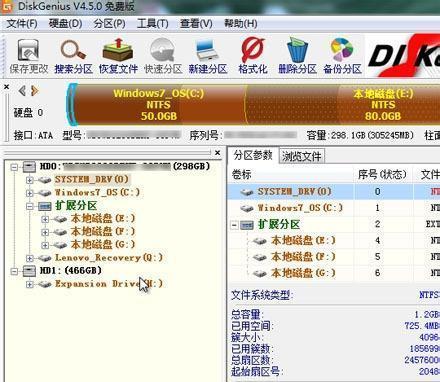Viewport: 440px width, 382px height.
Task: Switch to the 分区参数 tab
Action: (253, 155)
